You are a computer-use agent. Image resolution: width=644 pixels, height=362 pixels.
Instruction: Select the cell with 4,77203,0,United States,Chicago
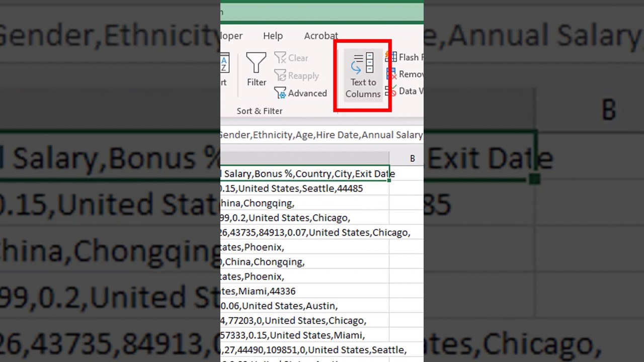(305, 320)
